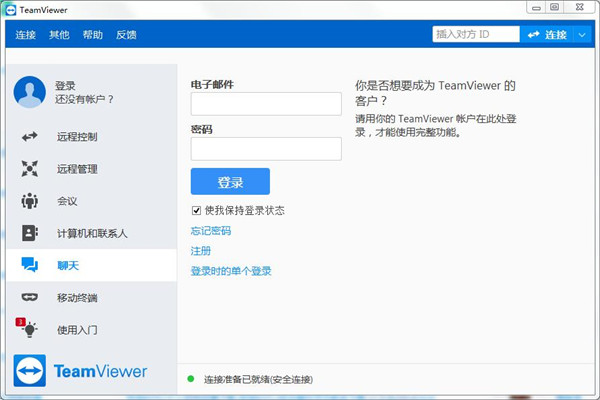Click the 连接准备已就绪 status text
Image resolution: width=600 pixels, height=400 pixels.
pos(258,379)
